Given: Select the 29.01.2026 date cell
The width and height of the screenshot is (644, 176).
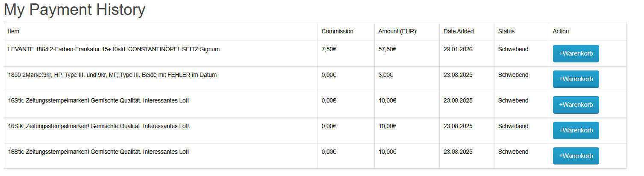Looking at the screenshot, I should pos(458,49).
